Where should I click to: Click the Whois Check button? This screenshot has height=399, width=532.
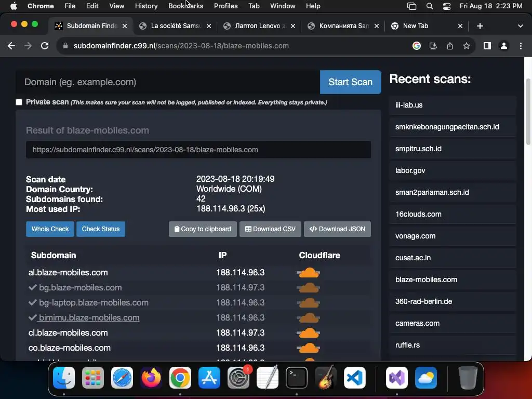click(x=50, y=229)
